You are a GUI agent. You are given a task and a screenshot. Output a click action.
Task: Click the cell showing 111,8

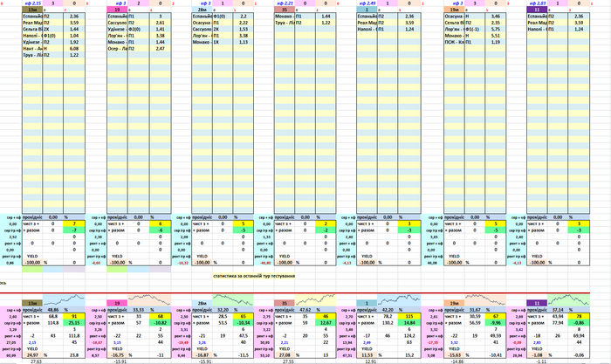click(x=74, y=336)
